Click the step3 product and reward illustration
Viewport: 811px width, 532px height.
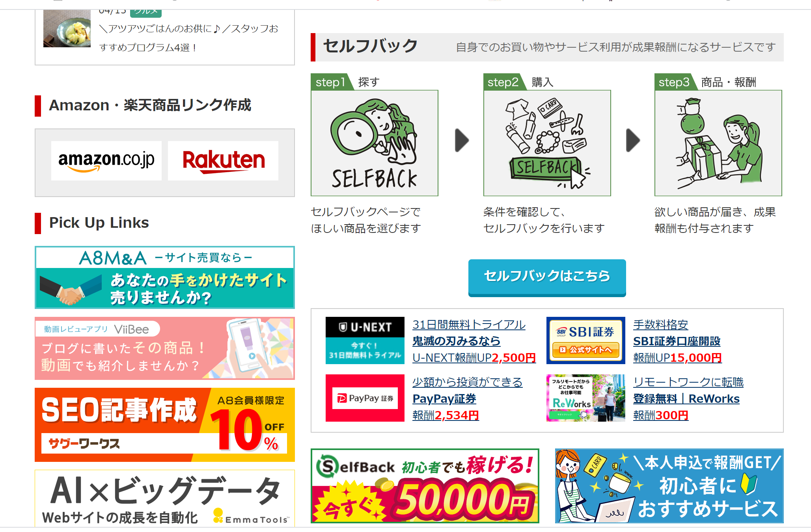click(x=718, y=143)
